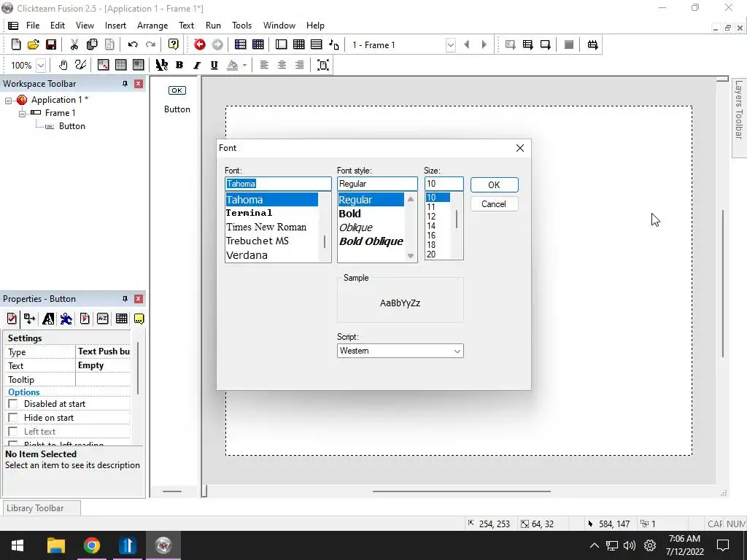
Task: Open the text color dropdown arrow
Action: pyautogui.click(x=244, y=65)
